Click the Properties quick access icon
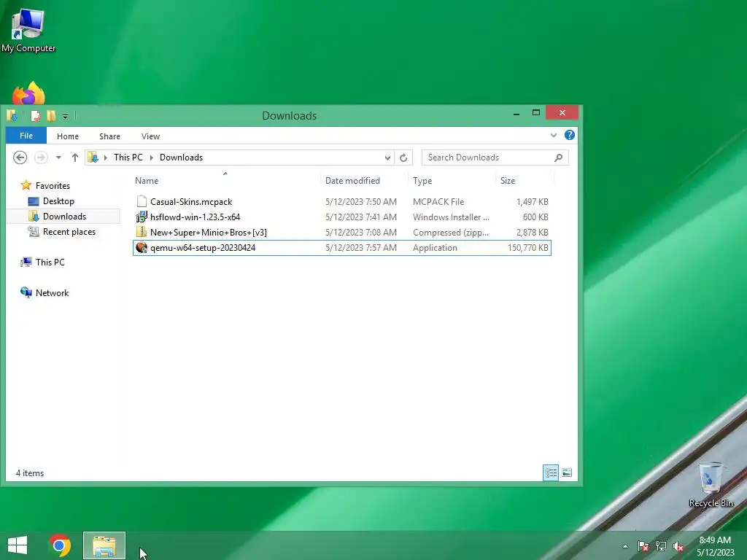 tap(35, 116)
